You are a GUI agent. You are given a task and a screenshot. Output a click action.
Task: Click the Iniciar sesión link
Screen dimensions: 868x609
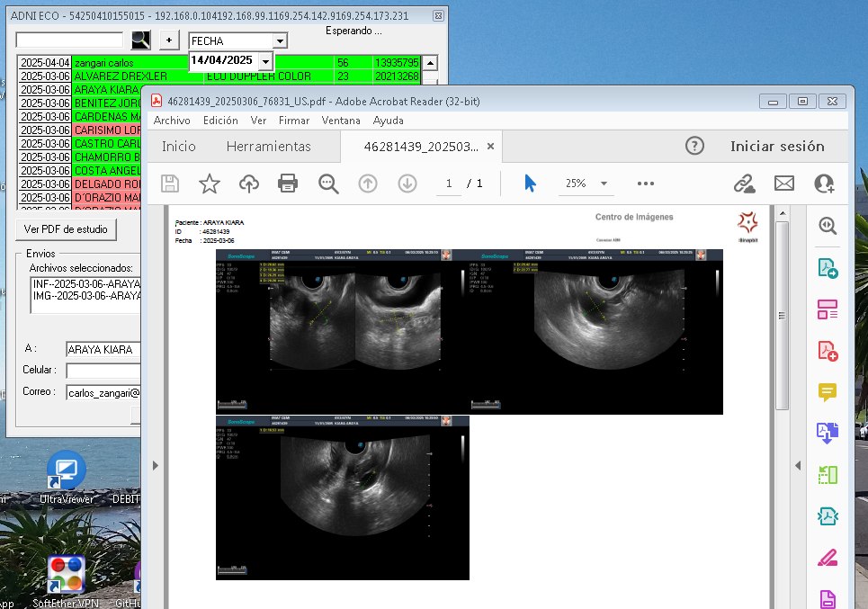(776, 146)
